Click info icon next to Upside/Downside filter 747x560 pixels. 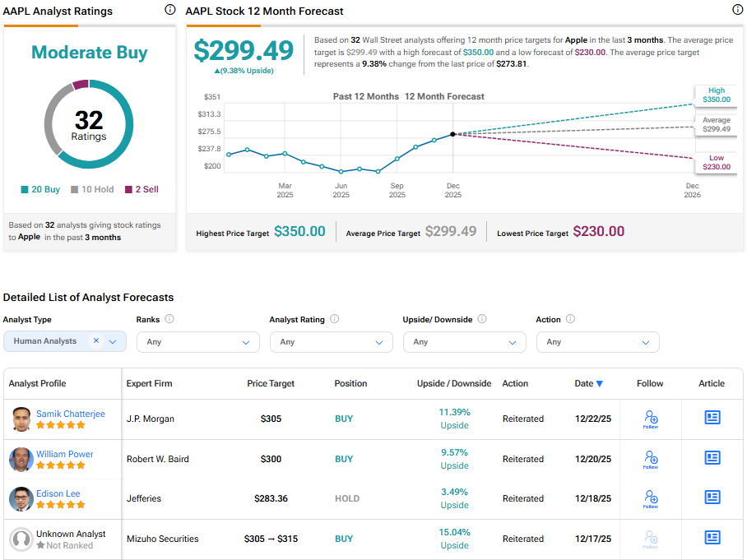482,319
